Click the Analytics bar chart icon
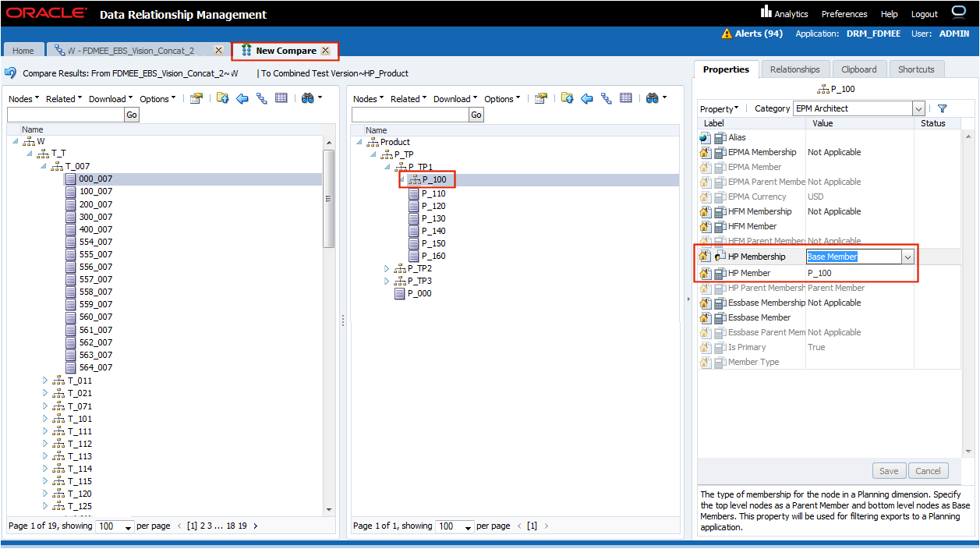 tap(766, 12)
